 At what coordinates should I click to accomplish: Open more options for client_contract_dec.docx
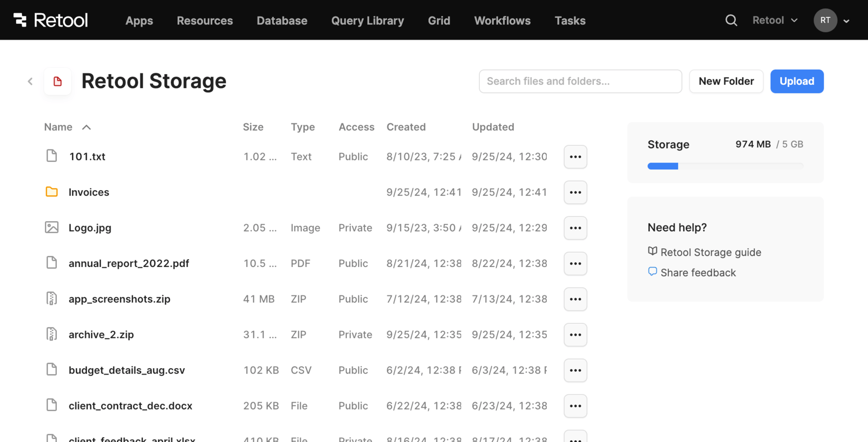(x=575, y=406)
